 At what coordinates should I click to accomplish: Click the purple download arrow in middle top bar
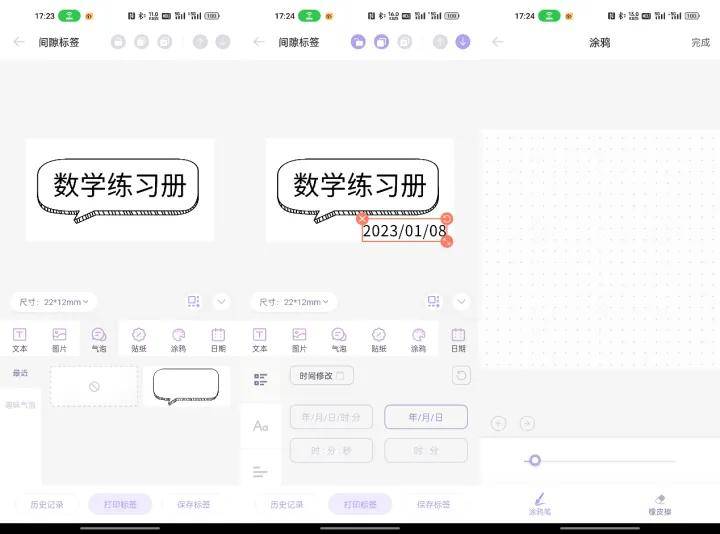(x=463, y=42)
